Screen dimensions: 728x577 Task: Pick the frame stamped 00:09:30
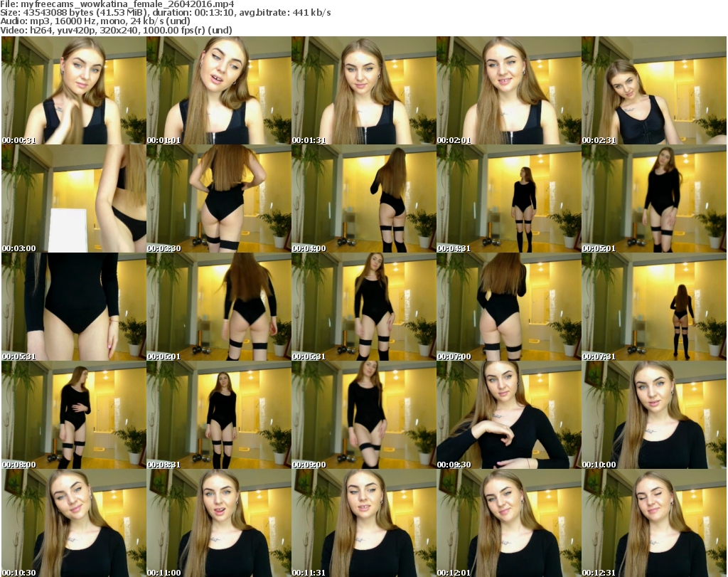point(508,415)
